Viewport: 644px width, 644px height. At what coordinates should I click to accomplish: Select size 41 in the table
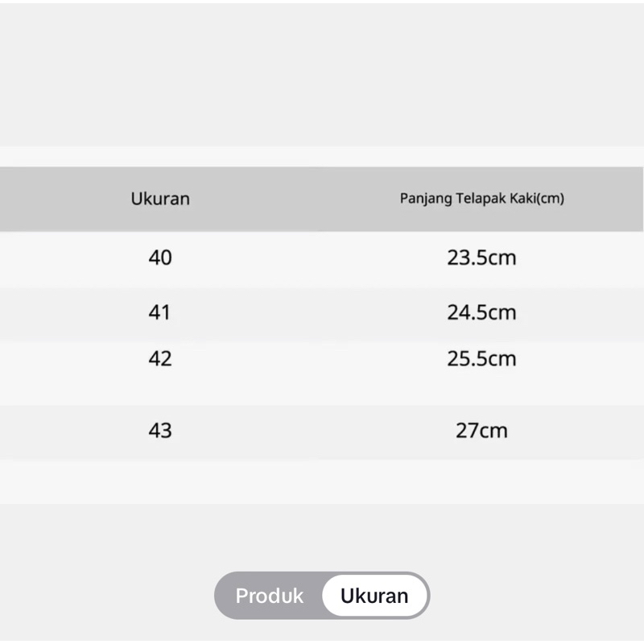click(x=160, y=312)
